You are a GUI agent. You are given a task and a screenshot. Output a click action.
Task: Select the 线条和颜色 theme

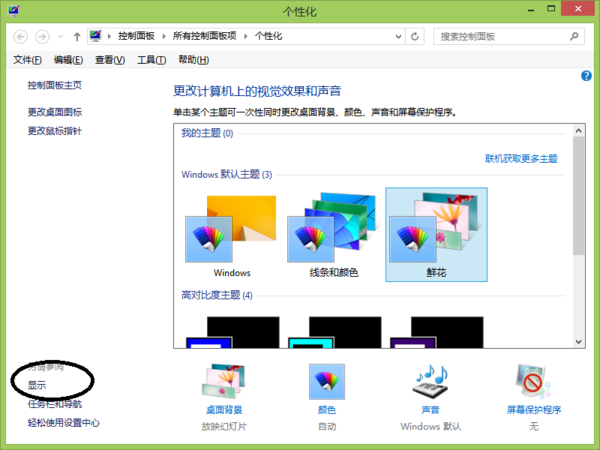tap(334, 235)
